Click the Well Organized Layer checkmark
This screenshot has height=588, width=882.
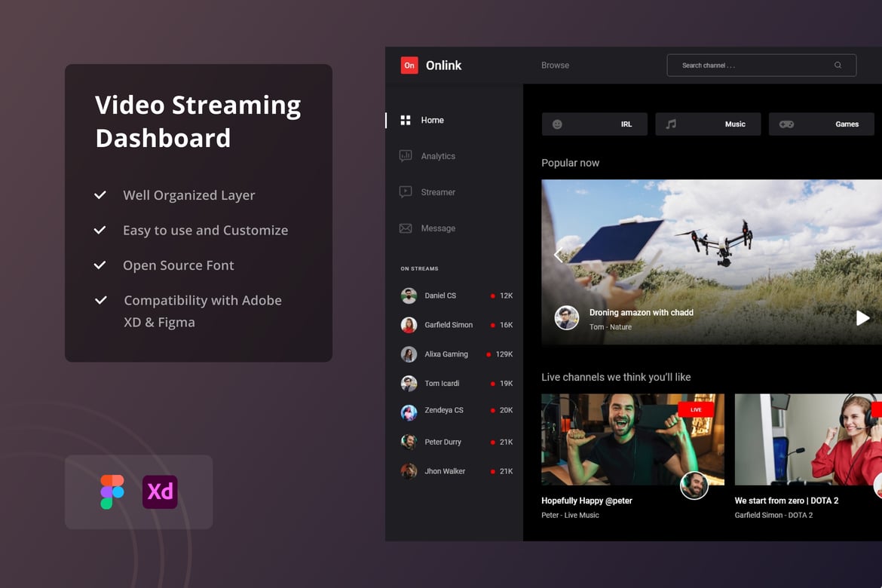click(100, 195)
